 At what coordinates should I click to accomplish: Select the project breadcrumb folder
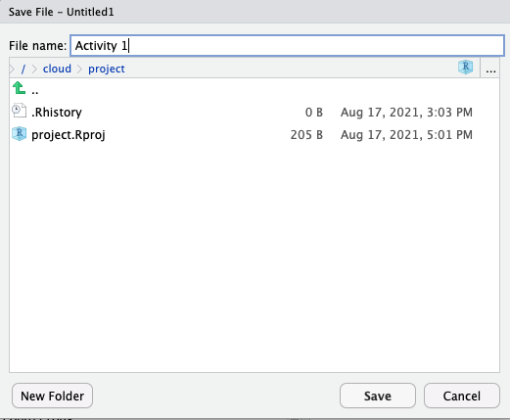click(107, 69)
